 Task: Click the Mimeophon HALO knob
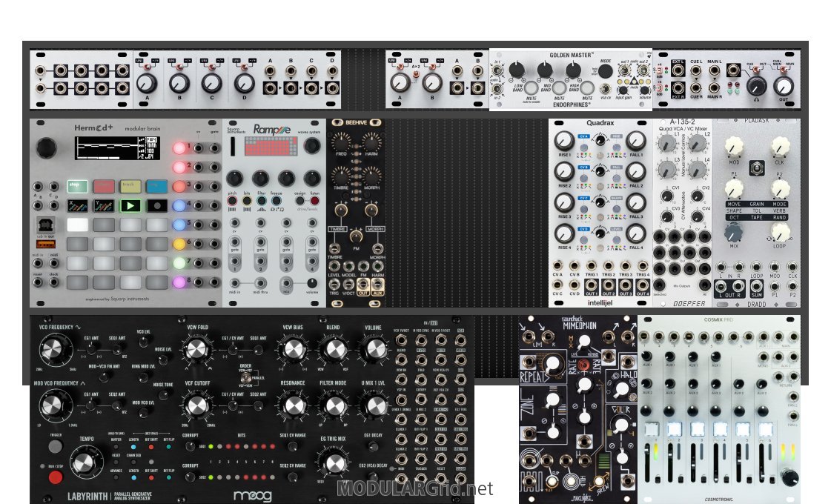tap(621, 390)
